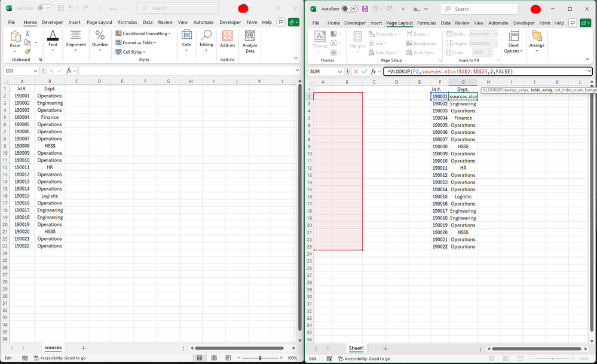Click the Share button in the right window
This screenshot has height=364, width=597.
point(585,23)
